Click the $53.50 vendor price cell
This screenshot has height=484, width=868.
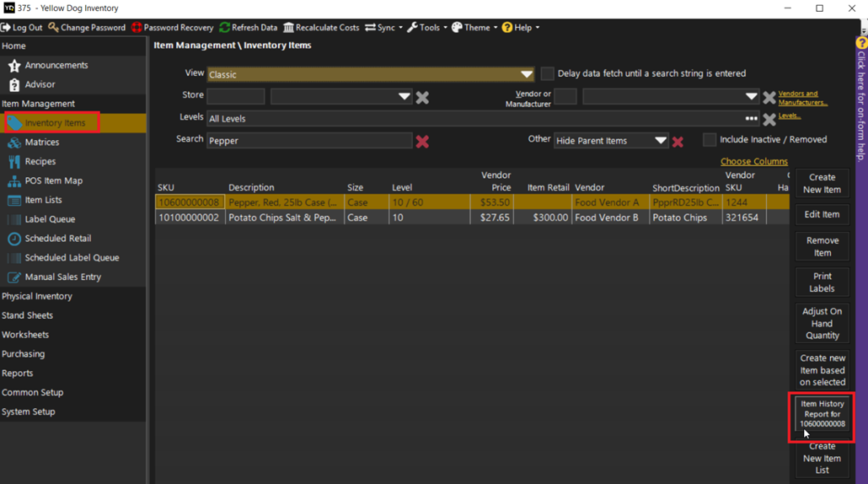pos(492,202)
